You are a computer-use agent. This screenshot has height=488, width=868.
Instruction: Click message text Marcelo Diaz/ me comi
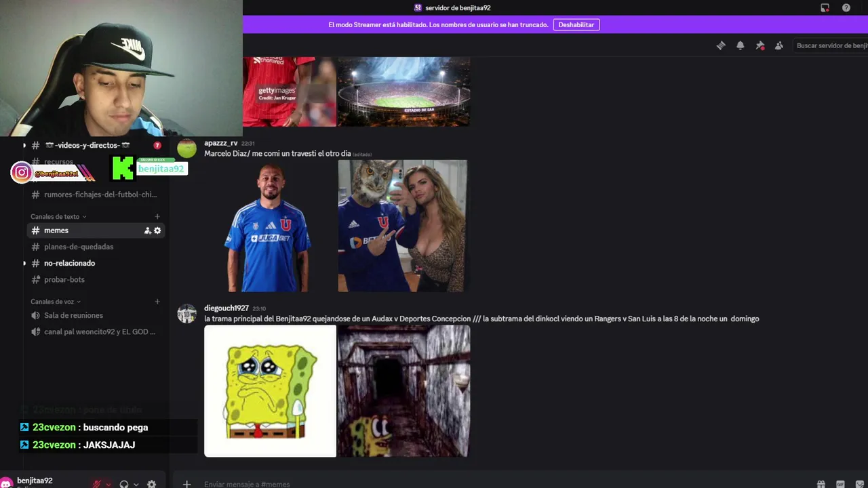(277, 154)
